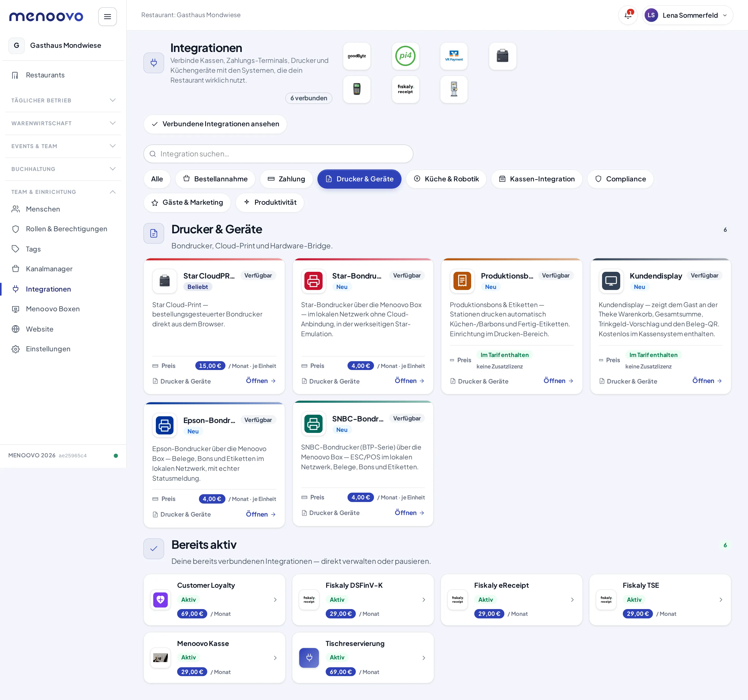
Task: Select the Compliance filter tab
Action: (x=620, y=179)
